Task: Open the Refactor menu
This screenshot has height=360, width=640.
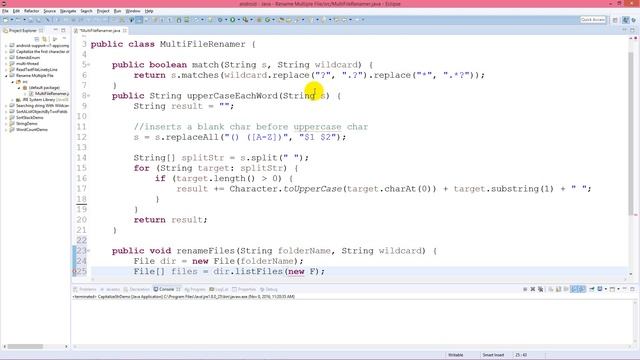Action: [31, 11]
